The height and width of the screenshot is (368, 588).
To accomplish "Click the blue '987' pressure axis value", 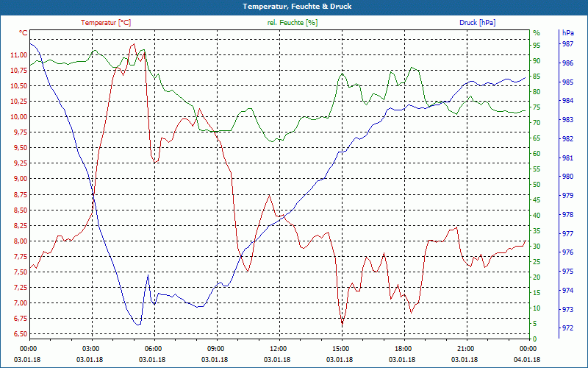I will point(568,44).
